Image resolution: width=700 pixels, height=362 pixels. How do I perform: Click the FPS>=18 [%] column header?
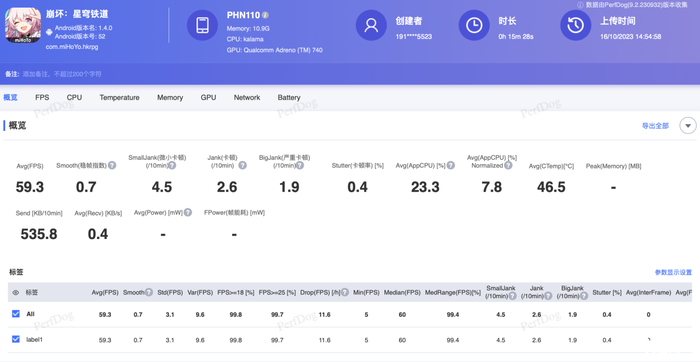236,292
